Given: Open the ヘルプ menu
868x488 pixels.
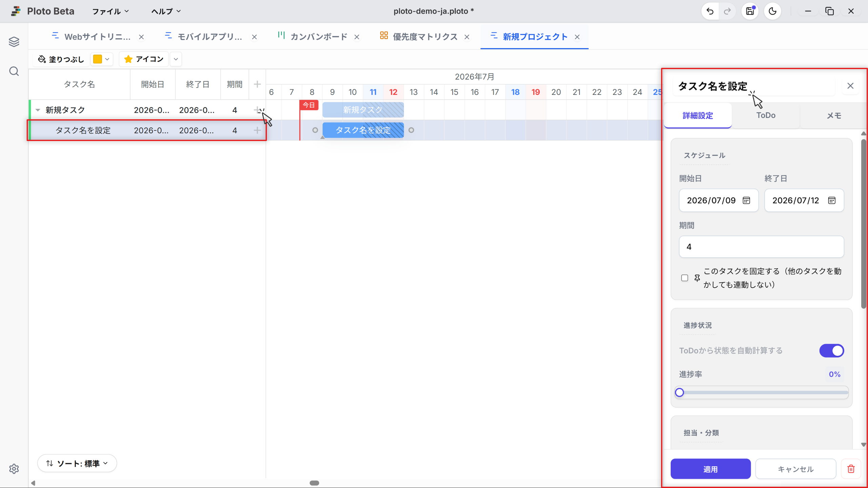Looking at the screenshot, I should pos(166,11).
